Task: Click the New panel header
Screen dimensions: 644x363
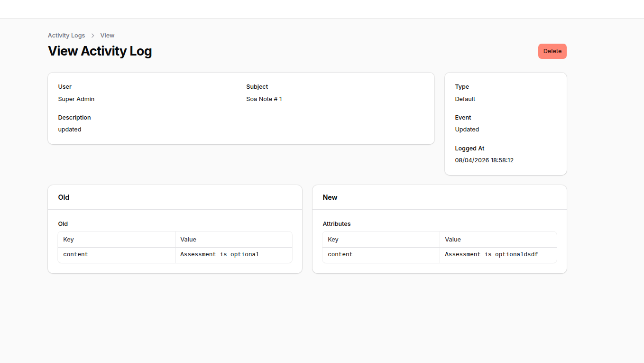Action: [330, 197]
